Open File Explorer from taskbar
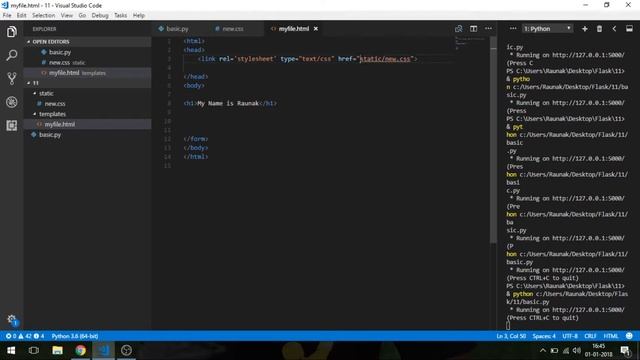Screen dimensions: 640x360 pyautogui.click(x=57, y=350)
